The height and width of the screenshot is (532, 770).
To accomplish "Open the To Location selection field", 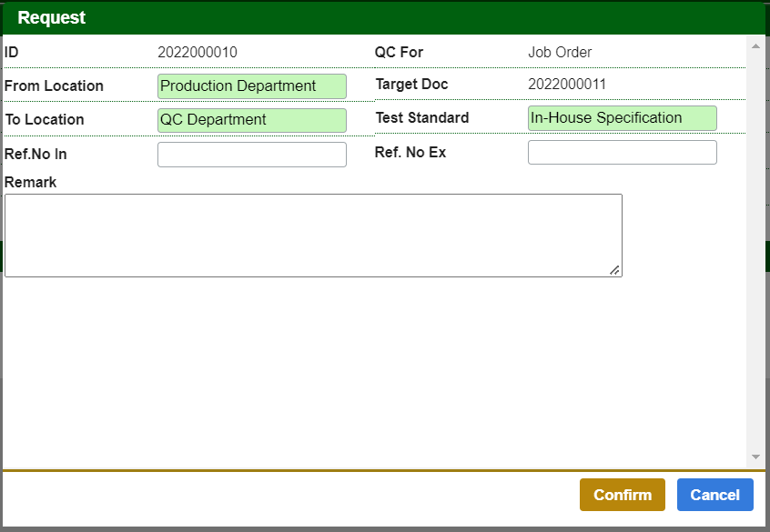I will [x=252, y=119].
